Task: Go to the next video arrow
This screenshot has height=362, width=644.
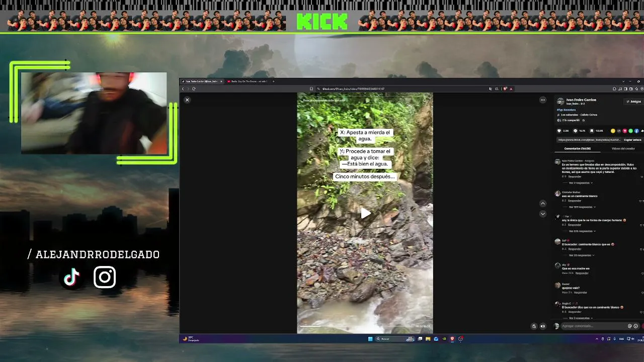Action: click(542, 214)
